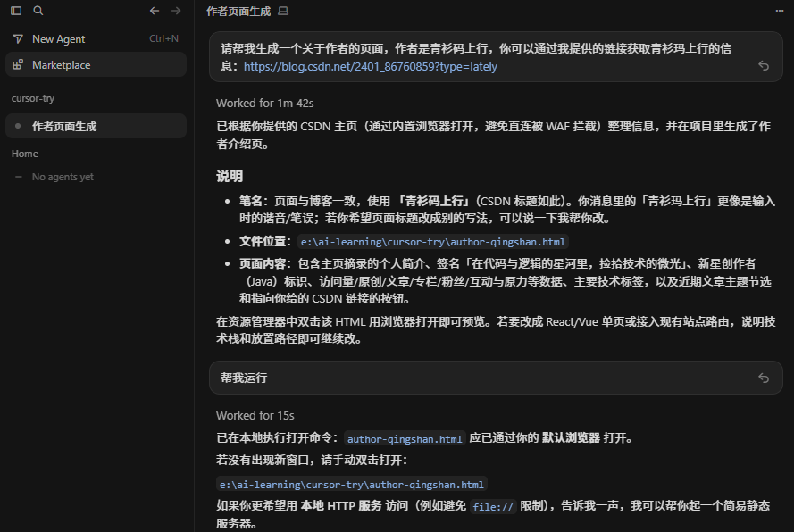Click the 页面内容 bullet label
Screen dimensions: 794x532
[263, 263]
